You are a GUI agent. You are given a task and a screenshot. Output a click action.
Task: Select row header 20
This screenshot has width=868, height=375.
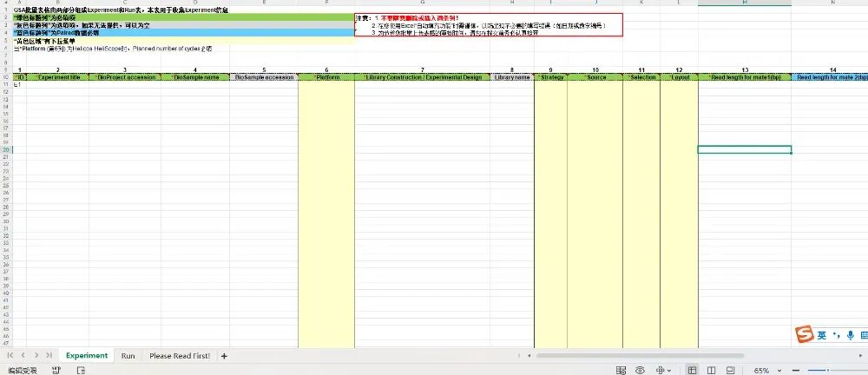click(x=6, y=149)
